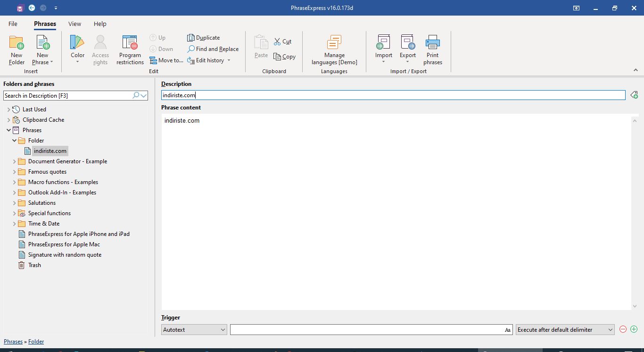644x352 pixels.
Task: Select PhraseExpress for Apple iPhone and iPad
Action: point(79,234)
